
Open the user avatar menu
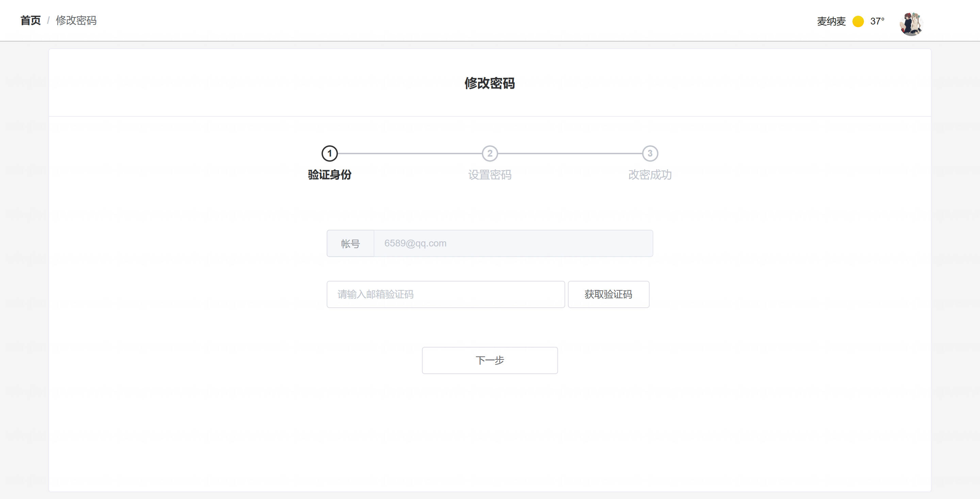911,24
